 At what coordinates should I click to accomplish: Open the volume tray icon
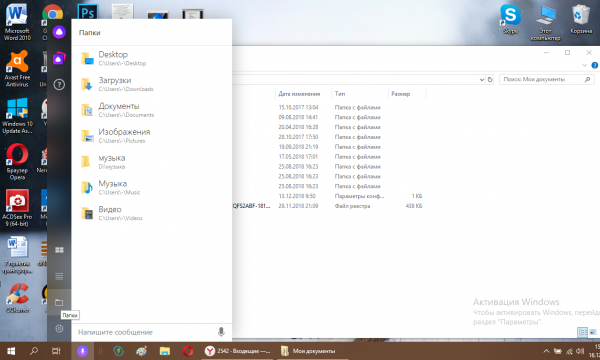(580, 351)
